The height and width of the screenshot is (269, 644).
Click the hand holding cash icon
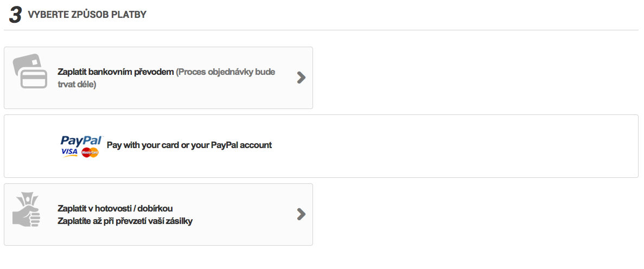click(x=27, y=213)
